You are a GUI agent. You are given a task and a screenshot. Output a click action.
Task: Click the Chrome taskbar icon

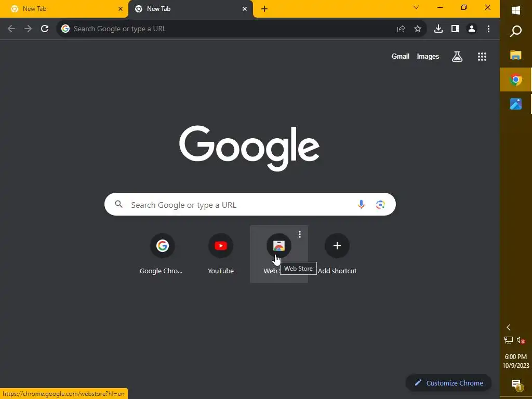[x=516, y=79]
